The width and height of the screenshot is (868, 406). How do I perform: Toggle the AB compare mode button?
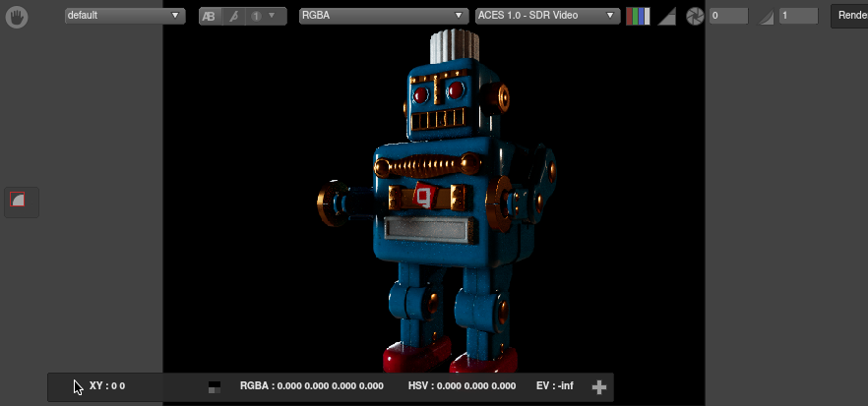(x=210, y=16)
